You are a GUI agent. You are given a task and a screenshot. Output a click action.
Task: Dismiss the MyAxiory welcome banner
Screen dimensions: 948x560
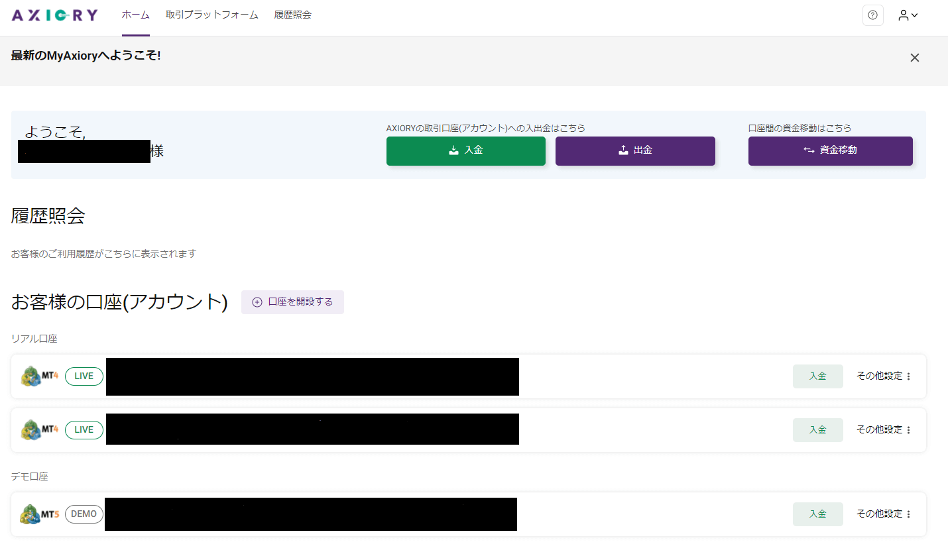coord(915,58)
